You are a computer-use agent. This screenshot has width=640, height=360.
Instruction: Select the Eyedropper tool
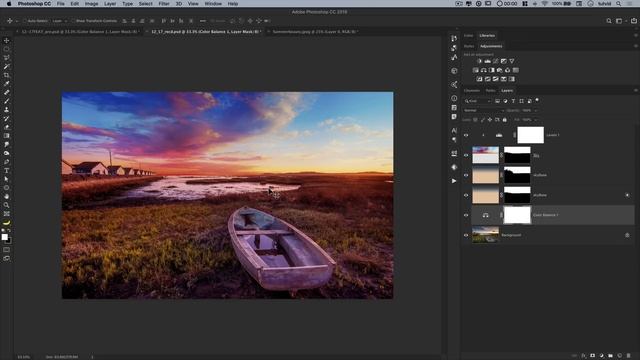pyautogui.click(x=7, y=84)
